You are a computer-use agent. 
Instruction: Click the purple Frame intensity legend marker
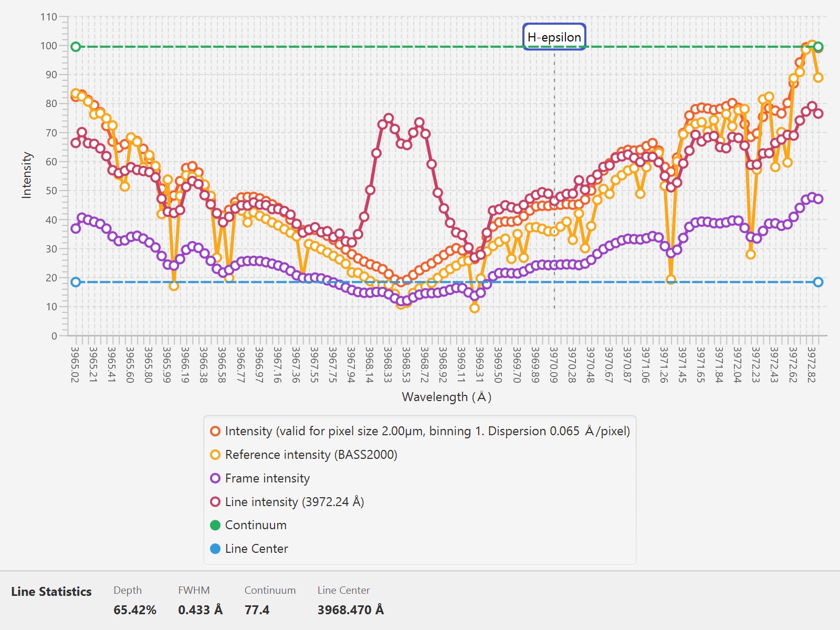215,478
